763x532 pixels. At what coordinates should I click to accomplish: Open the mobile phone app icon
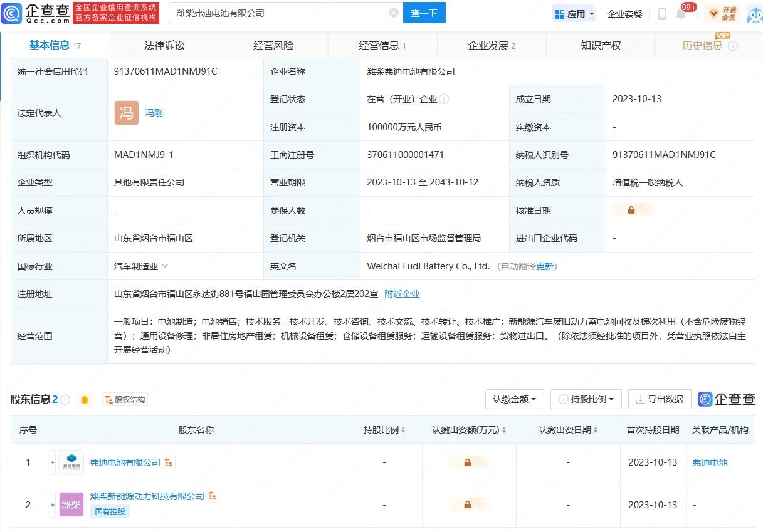coord(661,13)
